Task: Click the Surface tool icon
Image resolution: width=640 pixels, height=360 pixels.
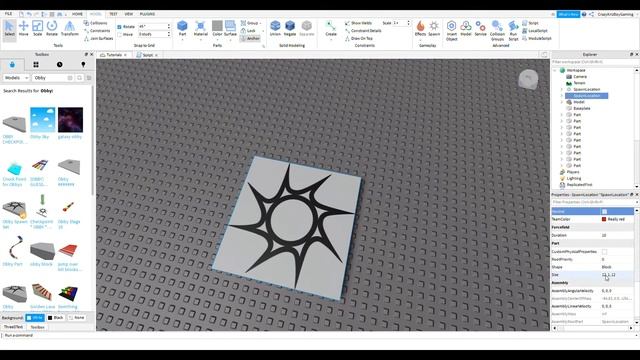Action: [x=230, y=26]
